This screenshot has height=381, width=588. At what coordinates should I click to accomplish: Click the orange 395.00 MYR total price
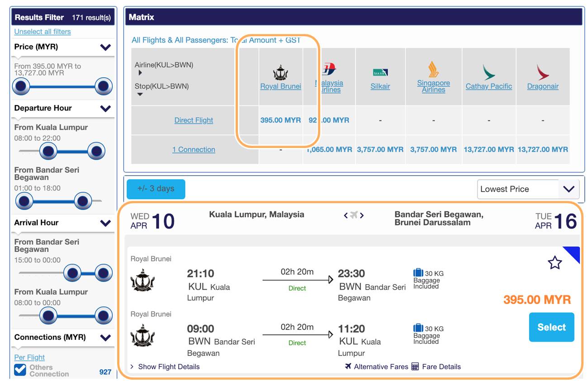click(x=537, y=300)
